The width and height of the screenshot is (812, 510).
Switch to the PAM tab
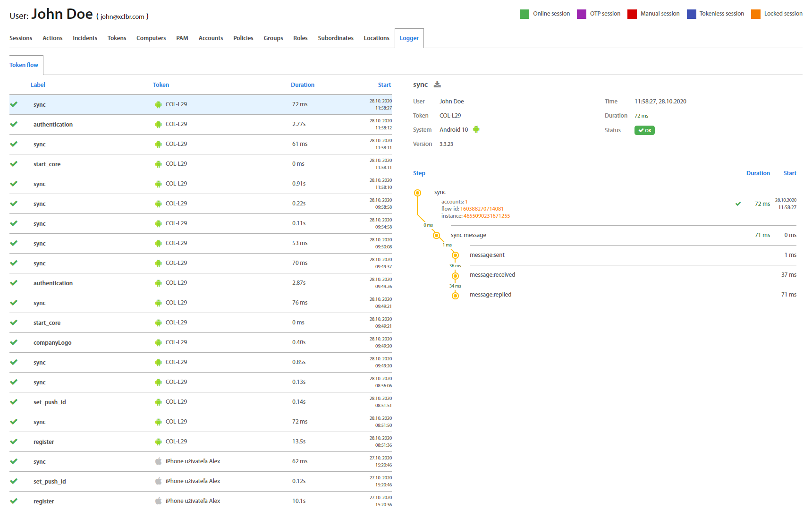tap(182, 38)
